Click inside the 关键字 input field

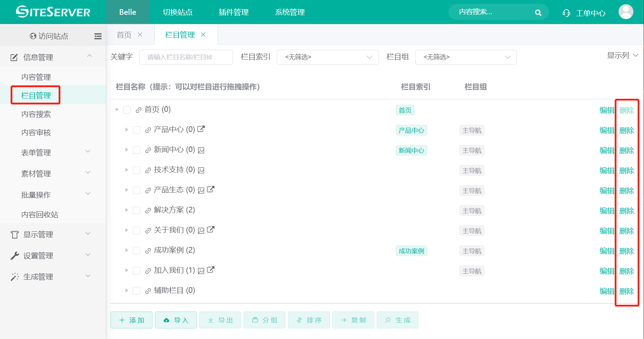pos(186,57)
